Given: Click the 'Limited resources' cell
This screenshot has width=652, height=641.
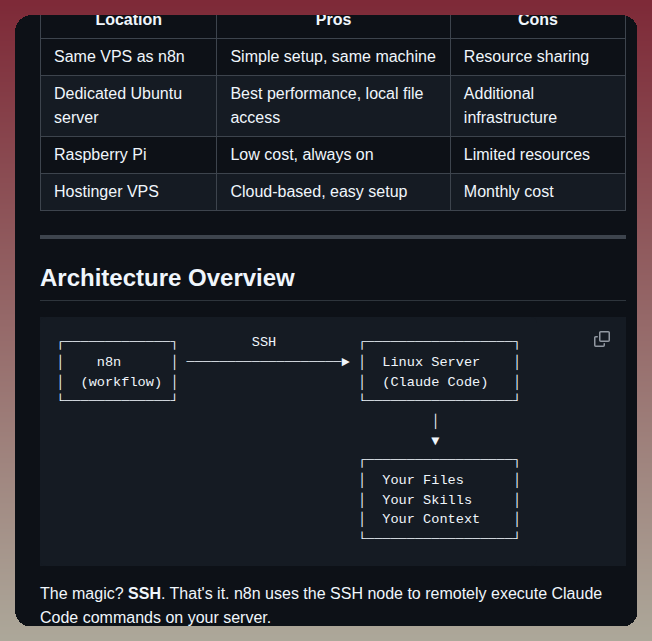Looking at the screenshot, I should [538, 155].
